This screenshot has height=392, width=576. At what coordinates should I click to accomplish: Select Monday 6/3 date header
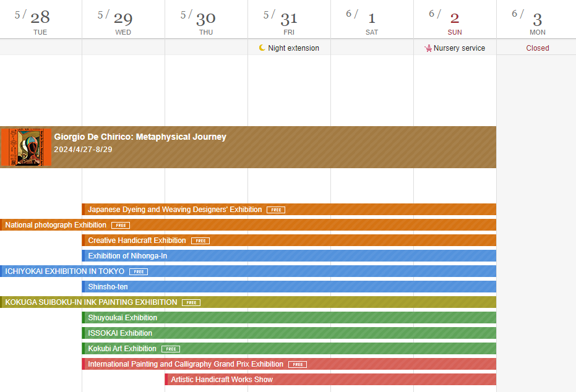click(x=536, y=20)
